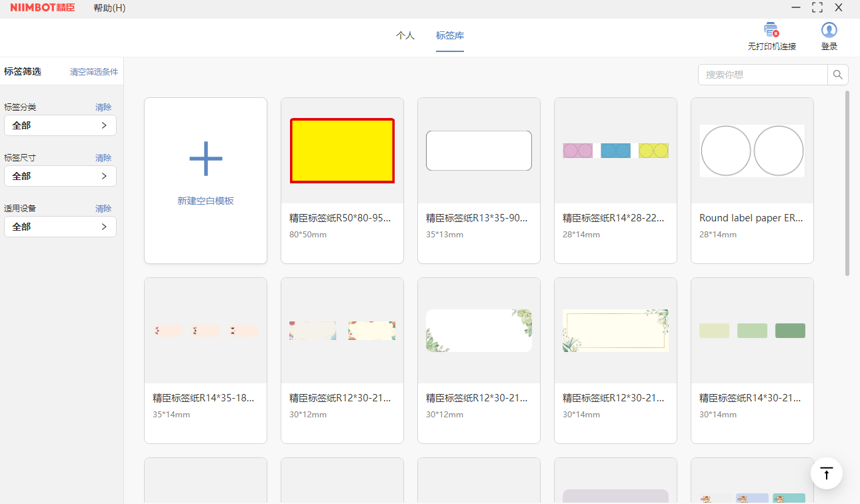
Task: Open the label size dropdown
Action: pos(60,176)
